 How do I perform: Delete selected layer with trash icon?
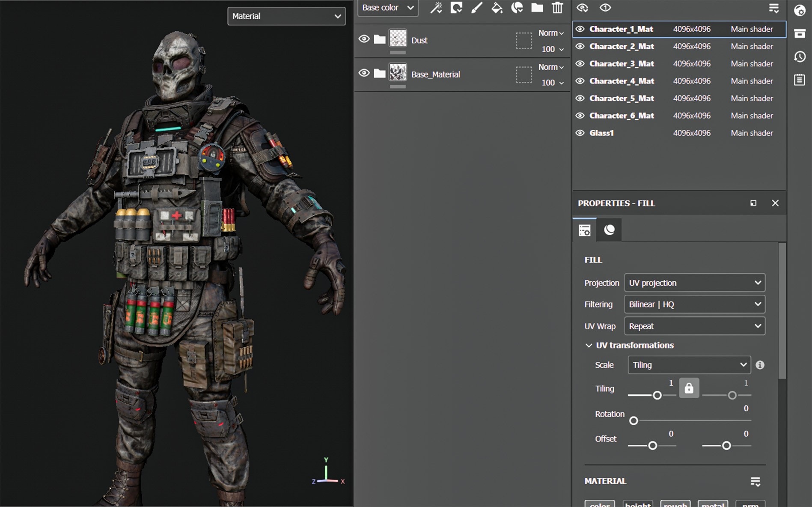557,8
